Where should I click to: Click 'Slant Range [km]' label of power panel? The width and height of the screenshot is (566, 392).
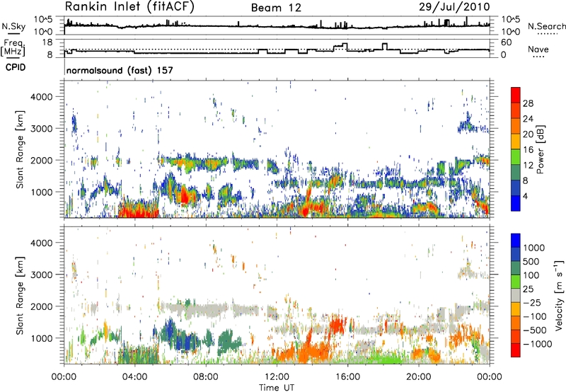point(20,149)
